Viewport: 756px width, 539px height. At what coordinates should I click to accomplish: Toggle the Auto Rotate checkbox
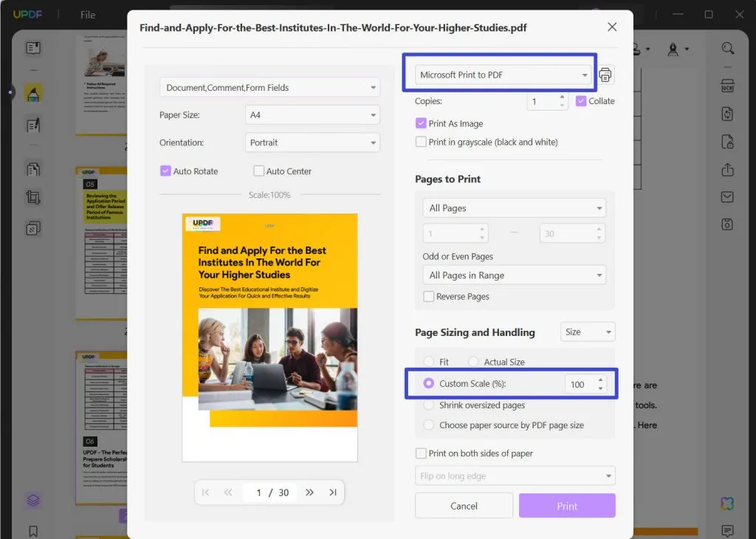click(x=165, y=171)
